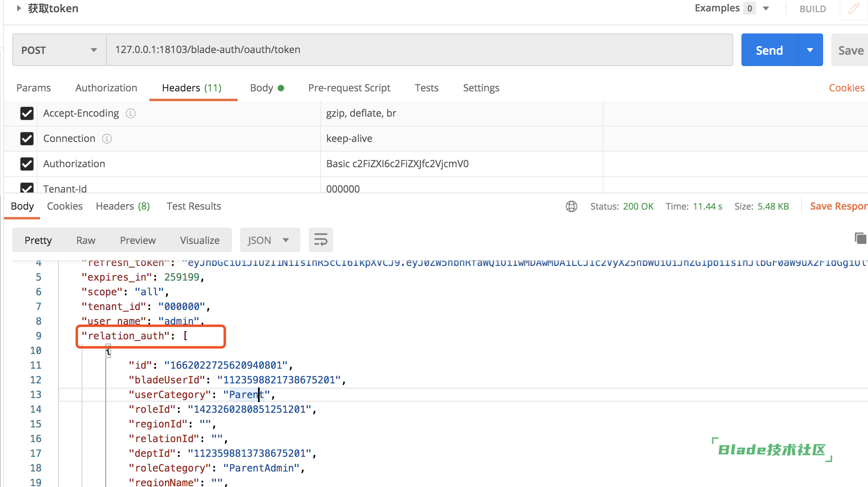This screenshot has width=868, height=487.
Task: Open the Pre-request Script tab
Action: [349, 88]
